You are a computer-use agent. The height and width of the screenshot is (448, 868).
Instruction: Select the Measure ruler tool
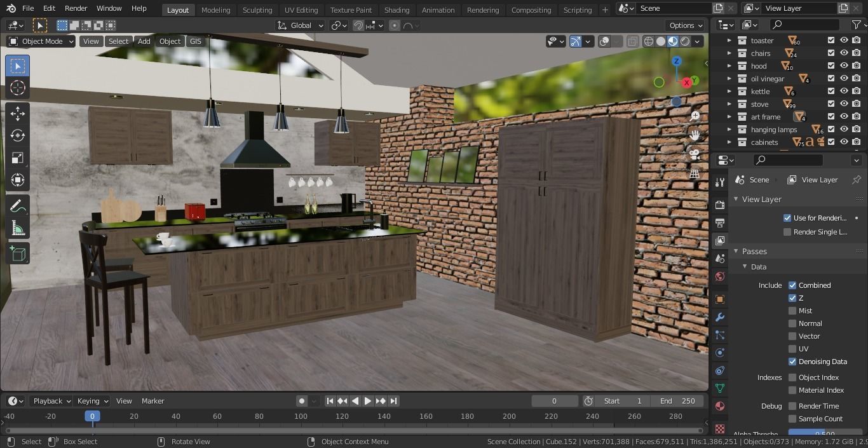tap(18, 228)
